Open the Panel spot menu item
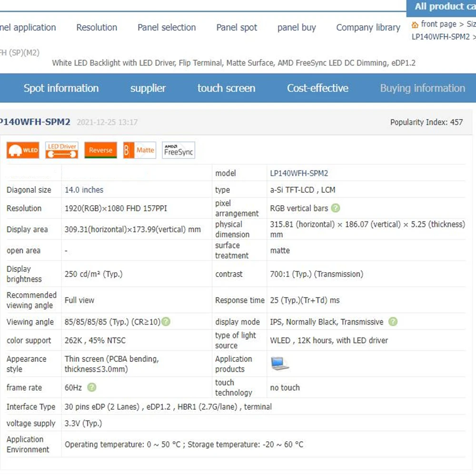476x476 pixels. 237,27
